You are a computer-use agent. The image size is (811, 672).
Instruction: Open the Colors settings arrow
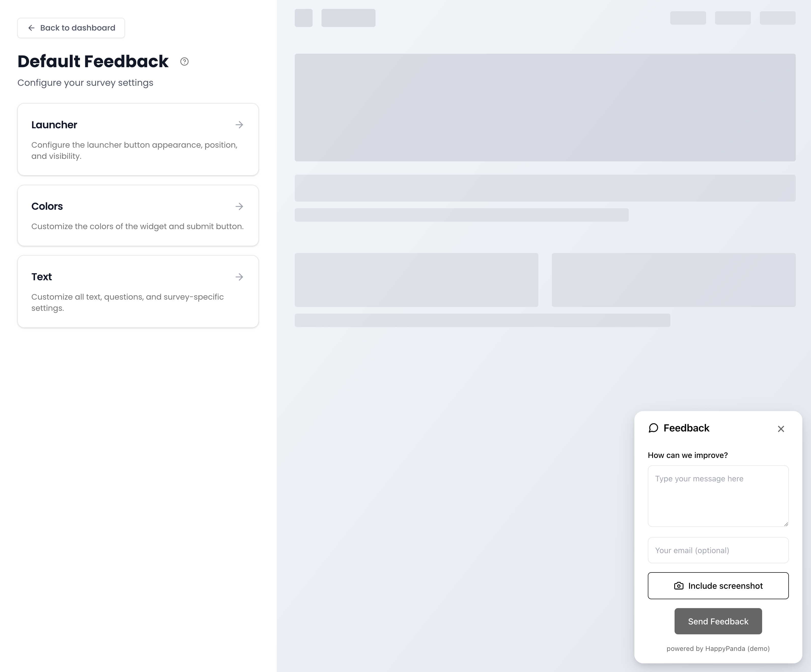[x=240, y=206]
